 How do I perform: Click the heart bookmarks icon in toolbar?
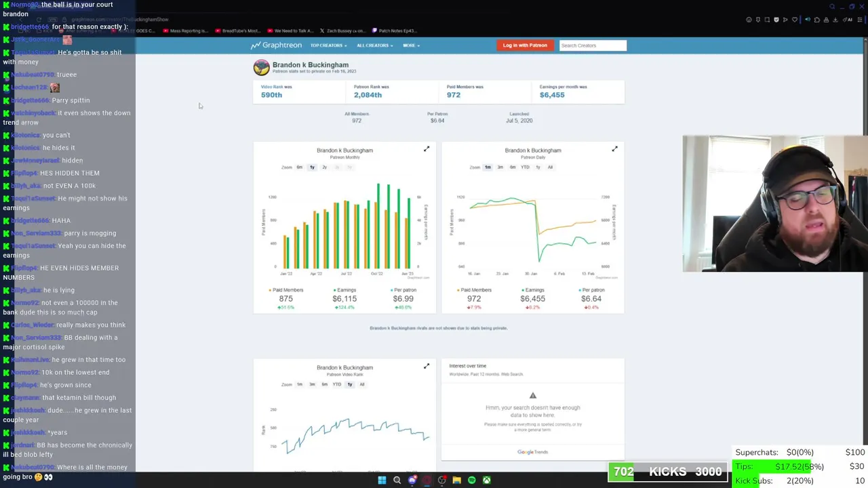coord(795,20)
